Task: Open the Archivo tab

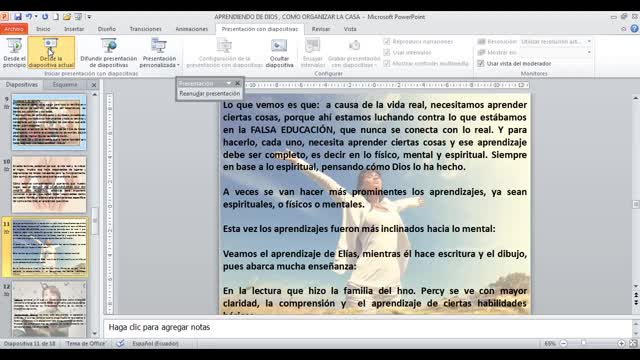Action: pyautogui.click(x=14, y=29)
